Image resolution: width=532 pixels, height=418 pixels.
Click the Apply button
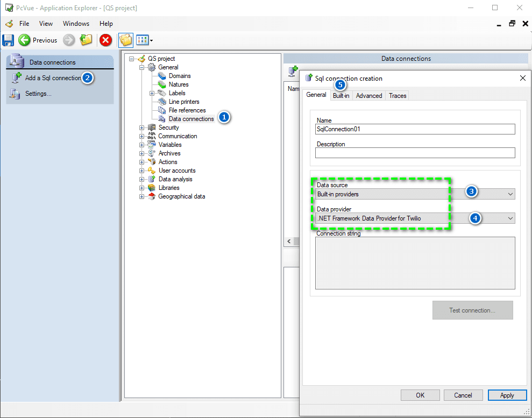click(507, 395)
